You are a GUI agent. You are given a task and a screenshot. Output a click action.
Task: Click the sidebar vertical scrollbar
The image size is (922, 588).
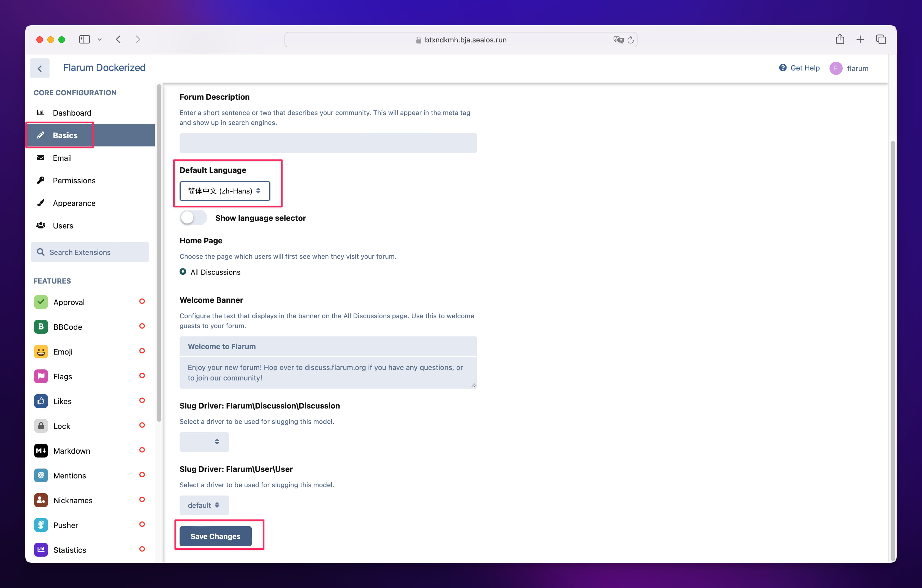pyautogui.click(x=159, y=253)
